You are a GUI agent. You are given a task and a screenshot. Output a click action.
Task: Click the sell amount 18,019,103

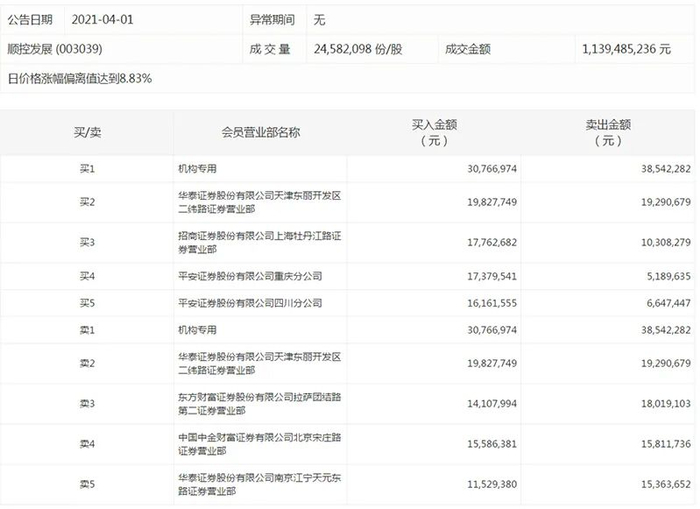[x=666, y=404]
